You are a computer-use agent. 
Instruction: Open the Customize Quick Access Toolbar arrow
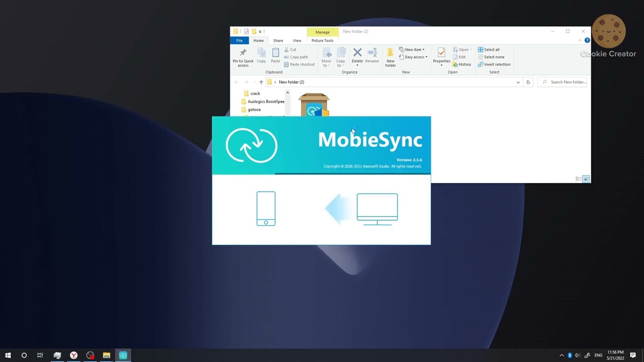(260, 31)
